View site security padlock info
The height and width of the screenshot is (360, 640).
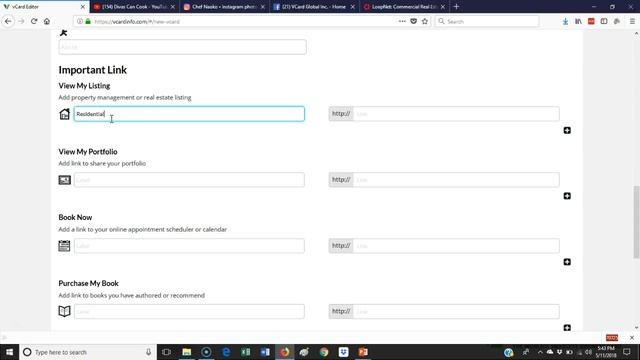pos(88,21)
